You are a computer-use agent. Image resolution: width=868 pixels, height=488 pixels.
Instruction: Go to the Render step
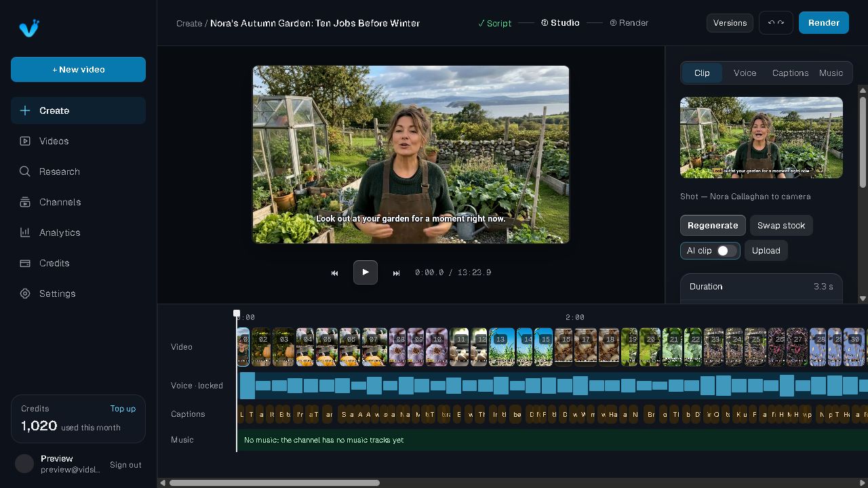[629, 23]
